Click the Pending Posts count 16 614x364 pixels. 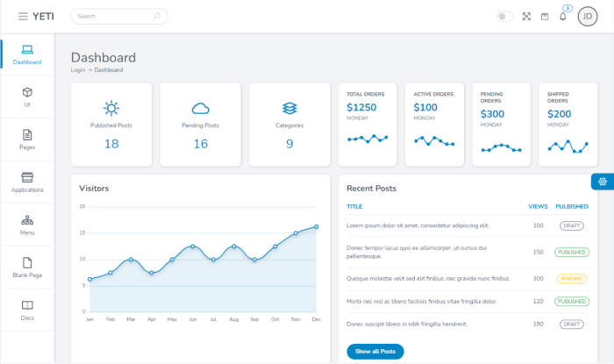click(x=201, y=144)
